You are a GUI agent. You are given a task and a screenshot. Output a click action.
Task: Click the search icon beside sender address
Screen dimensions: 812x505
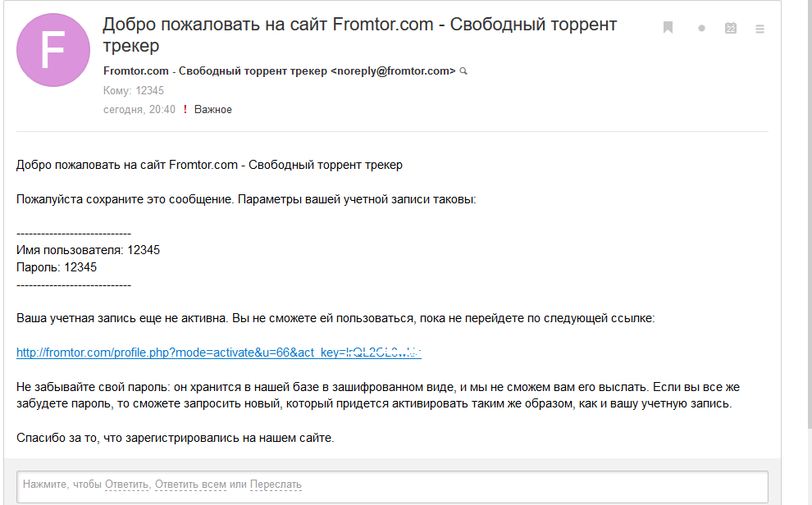tap(463, 71)
